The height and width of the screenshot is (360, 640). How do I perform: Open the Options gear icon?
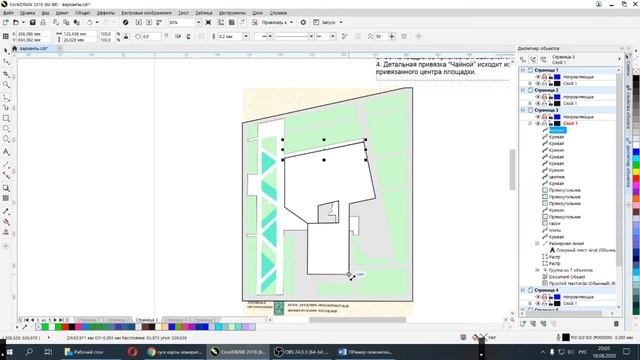303,22
